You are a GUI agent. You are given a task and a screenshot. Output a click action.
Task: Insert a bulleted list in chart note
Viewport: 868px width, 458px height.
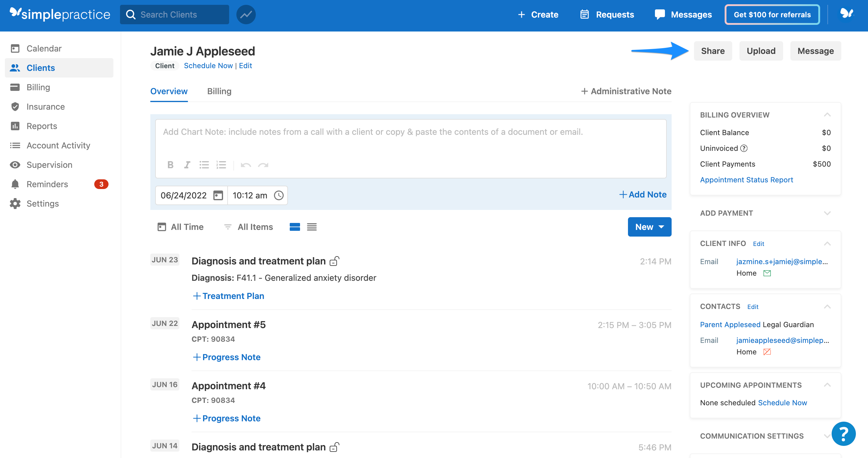(x=204, y=165)
